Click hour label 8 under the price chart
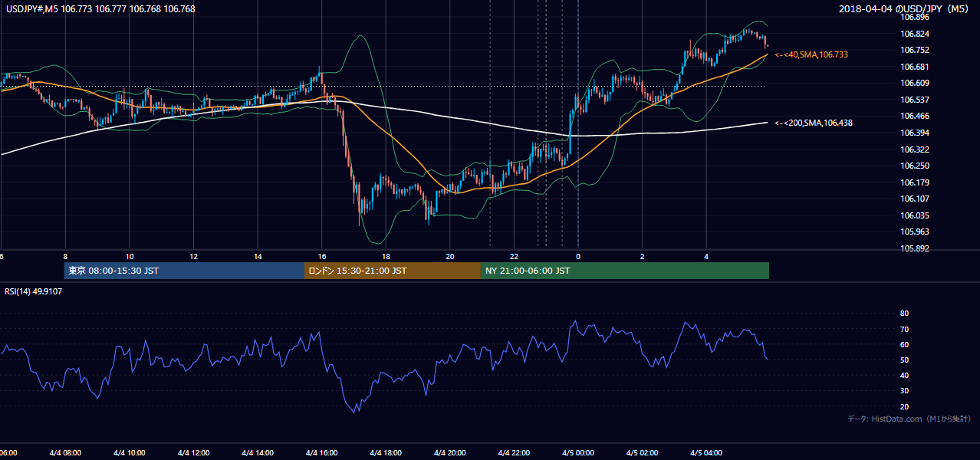This screenshot has width=980, height=460. pos(65,257)
